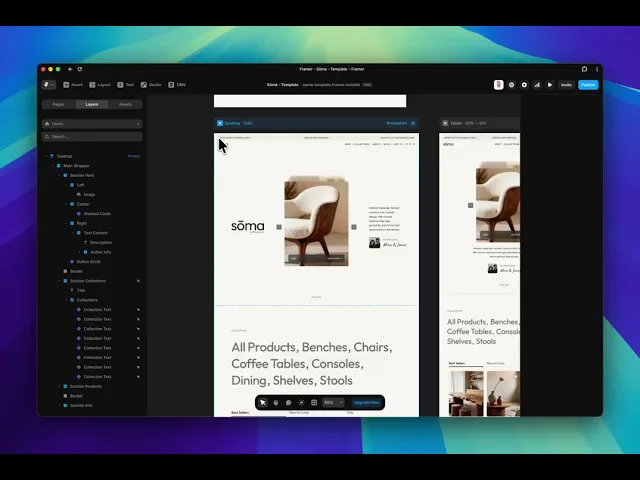
Task: Open the browser extensions puzzle icon
Action: coord(584,69)
